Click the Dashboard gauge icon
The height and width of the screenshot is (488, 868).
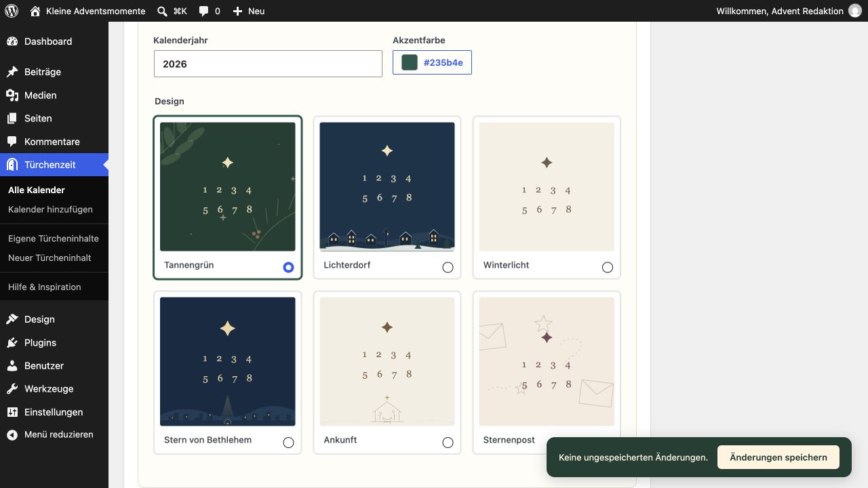coord(12,41)
